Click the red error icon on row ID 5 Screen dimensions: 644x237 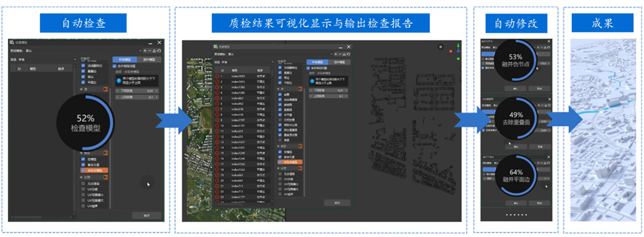[x=217, y=98]
